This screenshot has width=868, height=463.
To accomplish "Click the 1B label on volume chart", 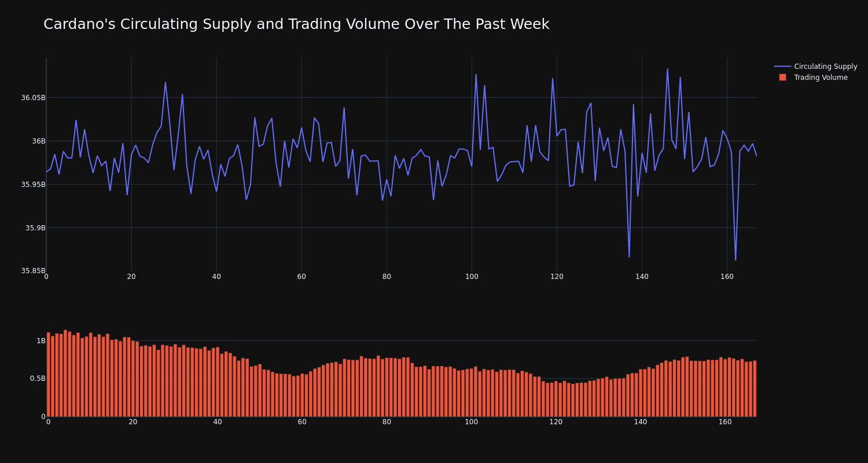I will tap(41, 341).
